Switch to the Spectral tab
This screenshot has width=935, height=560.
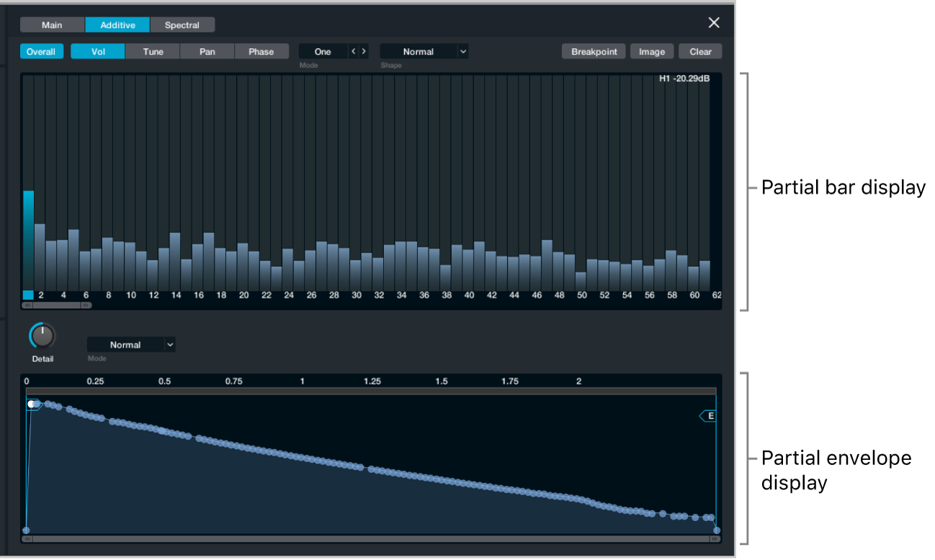[182, 24]
